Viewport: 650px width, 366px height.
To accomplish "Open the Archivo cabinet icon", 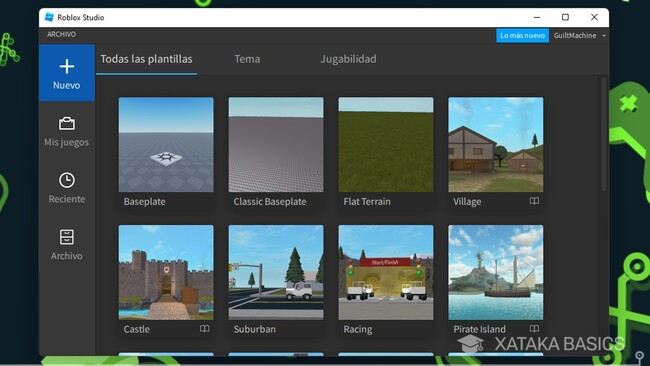I will coord(67,237).
